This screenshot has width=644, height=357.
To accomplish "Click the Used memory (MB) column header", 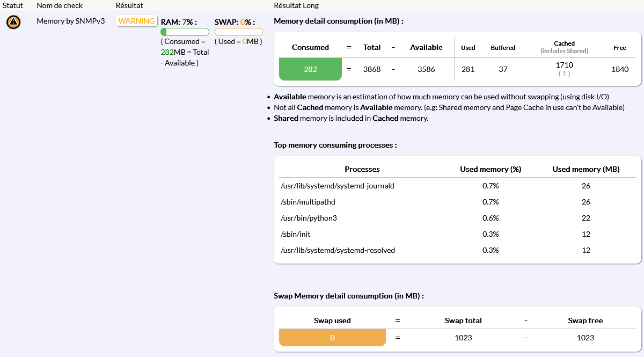I will (586, 169).
